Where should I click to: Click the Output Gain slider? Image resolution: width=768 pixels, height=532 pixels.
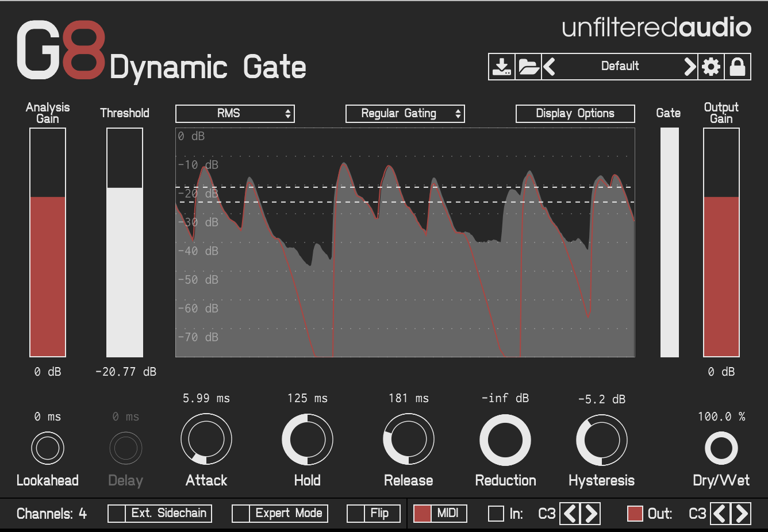coord(721,242)
